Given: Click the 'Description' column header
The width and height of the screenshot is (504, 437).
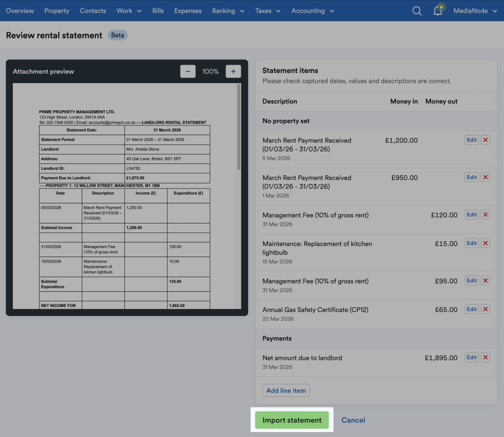Looking at the screenshot, I should (x=280, y=101).
